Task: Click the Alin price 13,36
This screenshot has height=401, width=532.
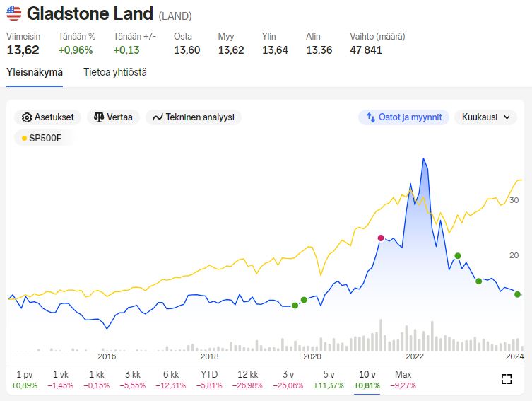Action: pos(319,50)
